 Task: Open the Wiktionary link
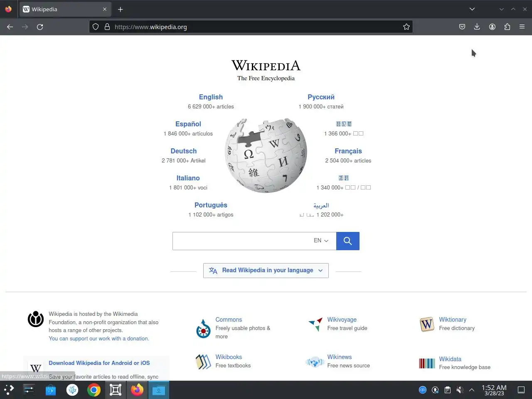pos(453,320)
